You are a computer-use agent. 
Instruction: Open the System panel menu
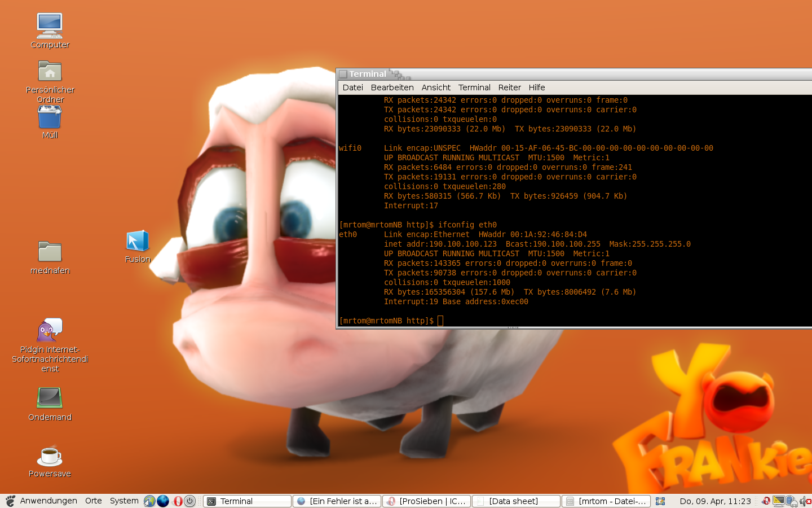124,501
